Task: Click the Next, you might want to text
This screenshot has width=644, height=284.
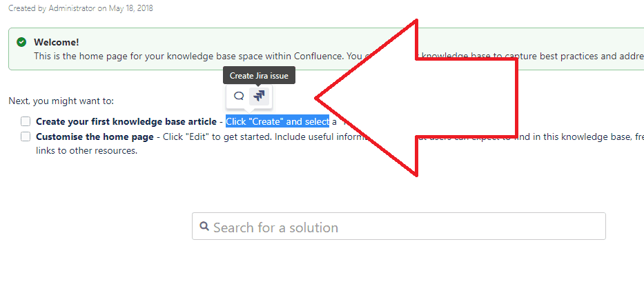Action: pyautogui.click(x=61, y=101)
